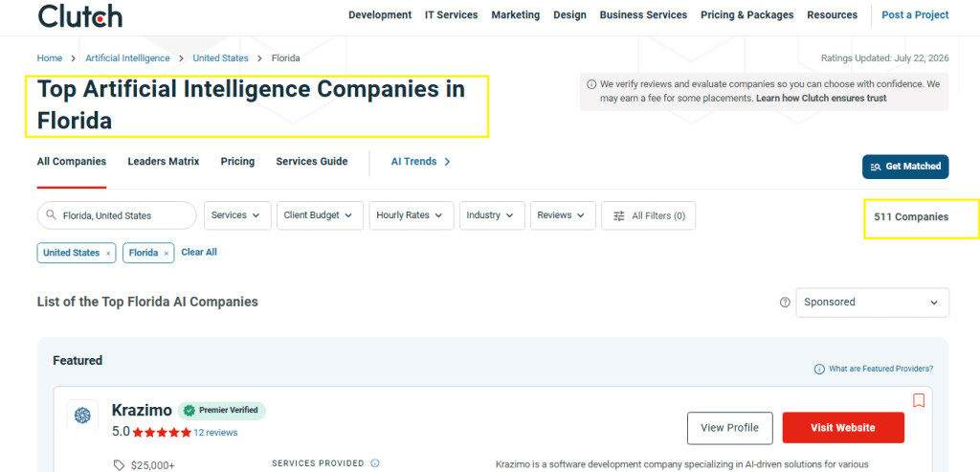Click the Clutch logo
This screenshot has height=472, width=980.
[x=79, y=15]
